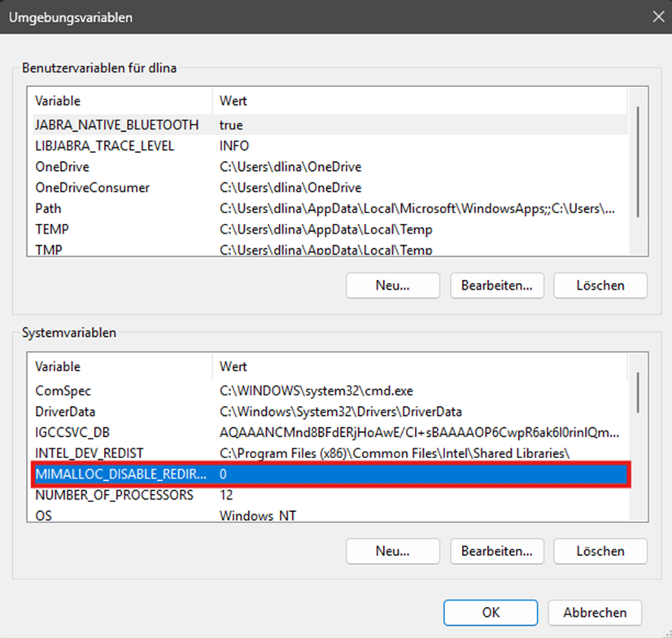The width and height of the screenshot is (672, 638).
Task: Click Neu... button under Benutzervariablen
Action: (392, 286)
